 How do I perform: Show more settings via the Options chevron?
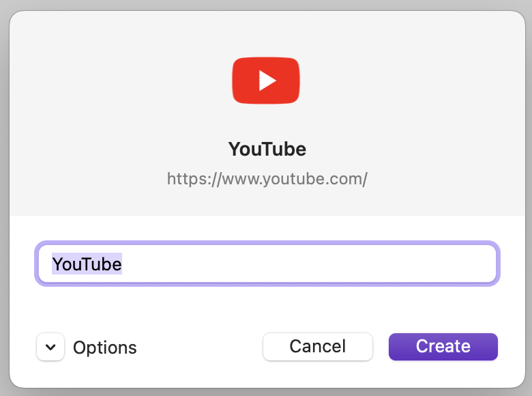pos(50,347)
